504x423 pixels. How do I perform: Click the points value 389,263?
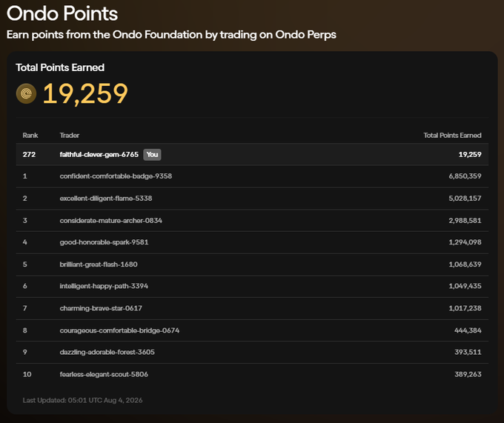pos(468,374)
